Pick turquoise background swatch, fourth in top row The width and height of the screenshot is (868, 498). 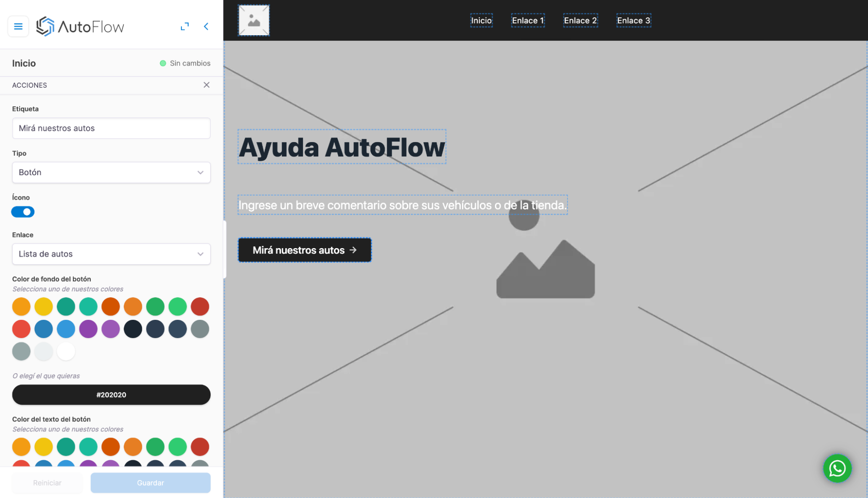click(88, 306)
